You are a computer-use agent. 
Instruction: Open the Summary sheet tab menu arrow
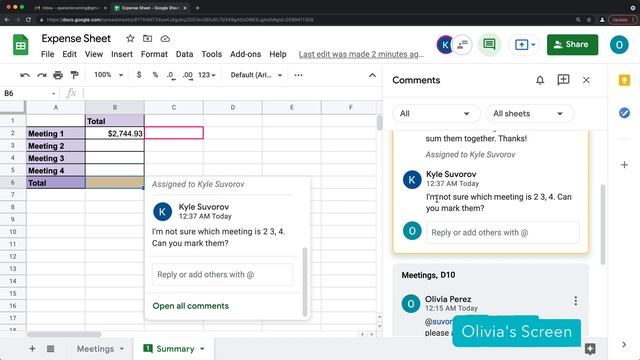coord(202,349)
